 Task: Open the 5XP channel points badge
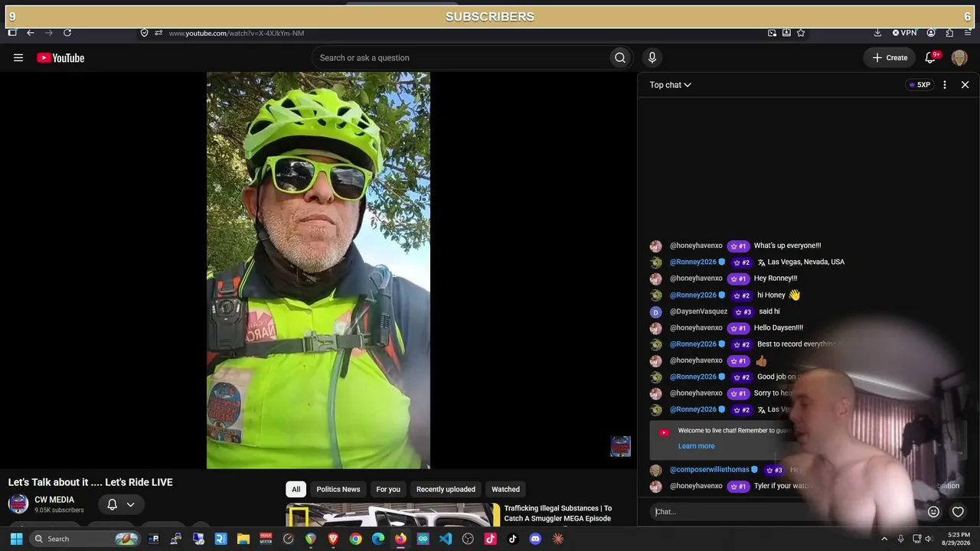point(919,85)
